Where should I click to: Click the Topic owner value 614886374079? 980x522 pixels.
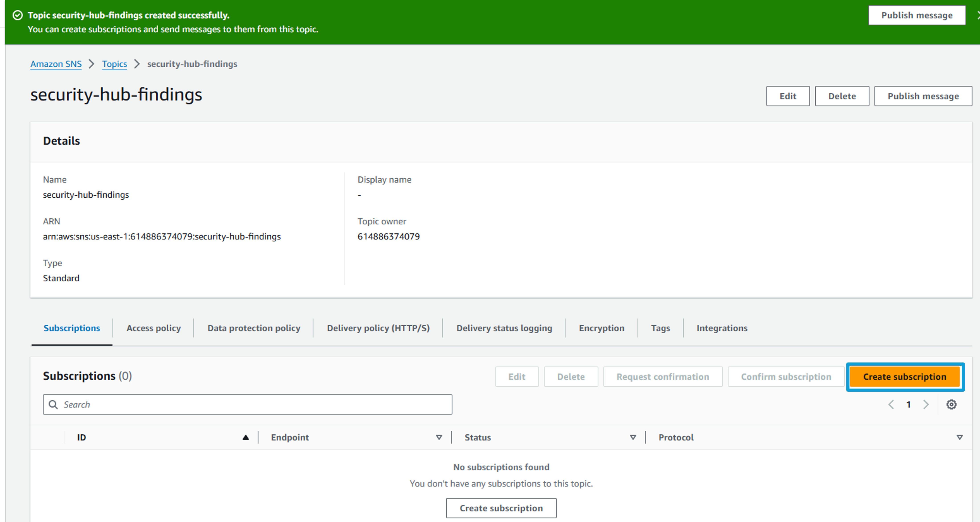coord(388,237)
